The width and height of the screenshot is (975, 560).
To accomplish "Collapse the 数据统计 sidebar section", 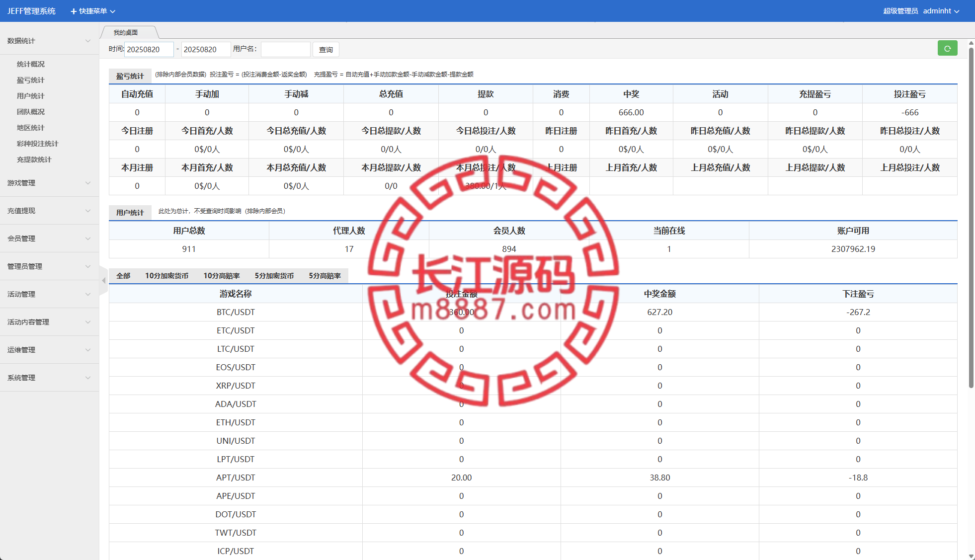I will (49, 41).
